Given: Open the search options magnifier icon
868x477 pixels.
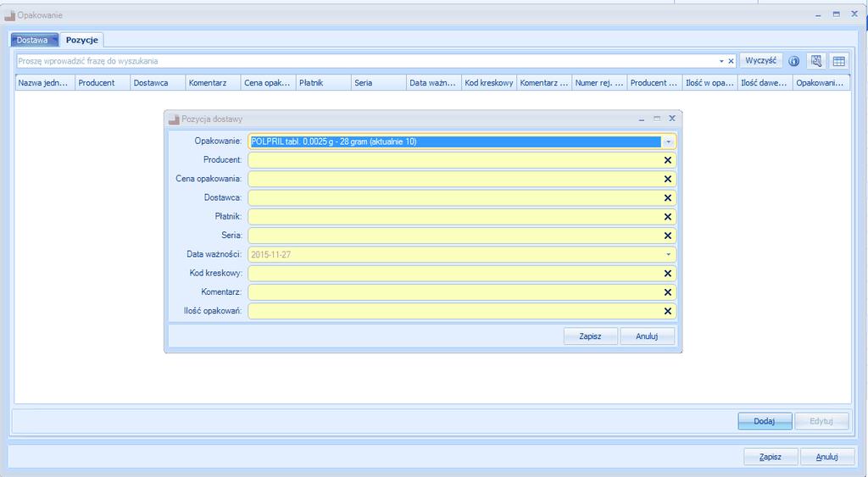Looking at the screenshot, I should (x=816, y=61).
